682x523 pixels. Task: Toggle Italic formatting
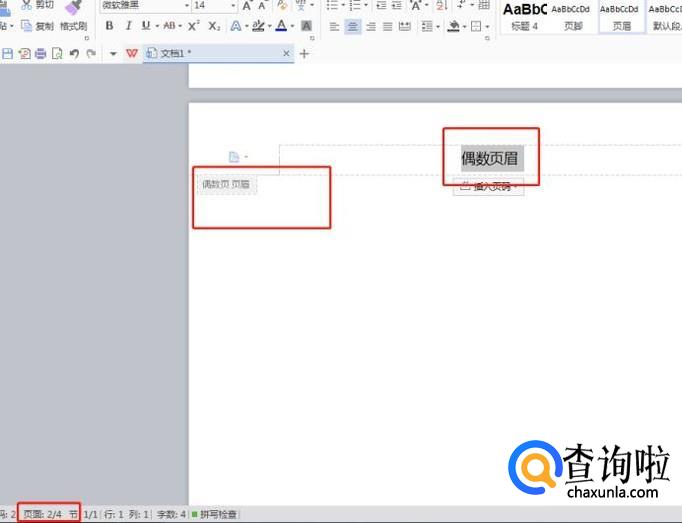(128, 26)
